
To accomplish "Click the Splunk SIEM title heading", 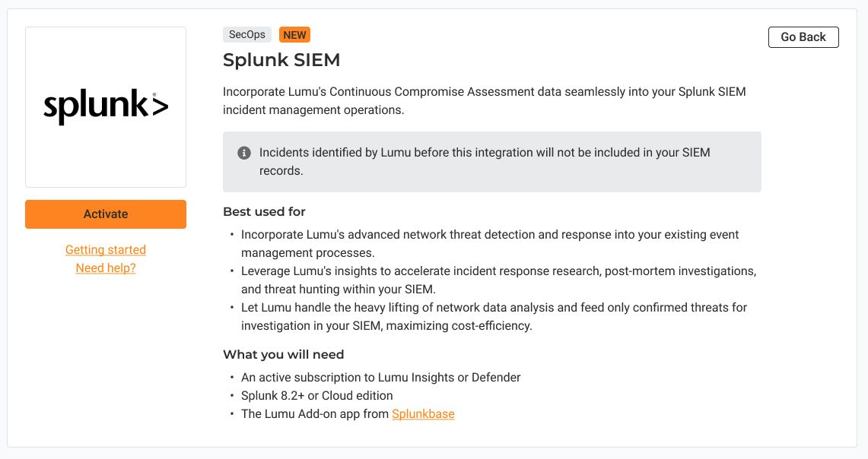I will pos(281,60).
